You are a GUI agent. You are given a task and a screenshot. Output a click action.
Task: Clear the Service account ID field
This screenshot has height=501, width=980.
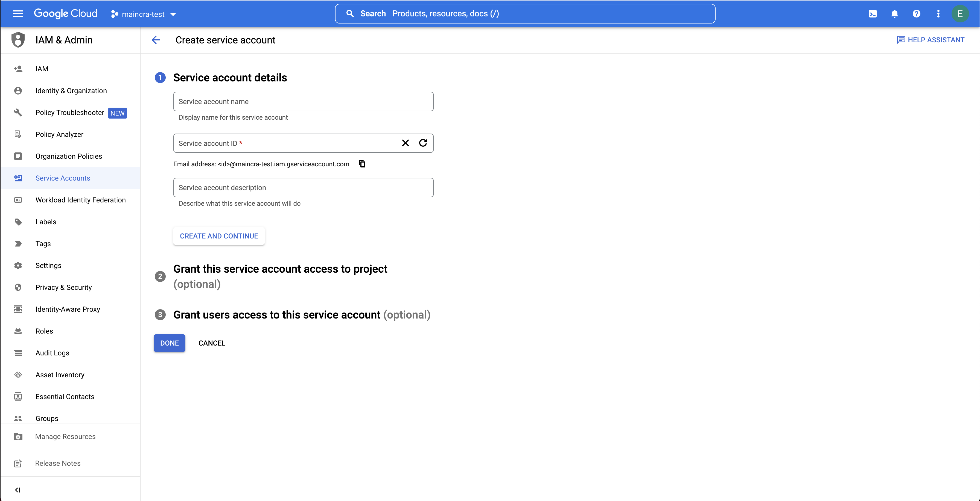click(405, 143)
